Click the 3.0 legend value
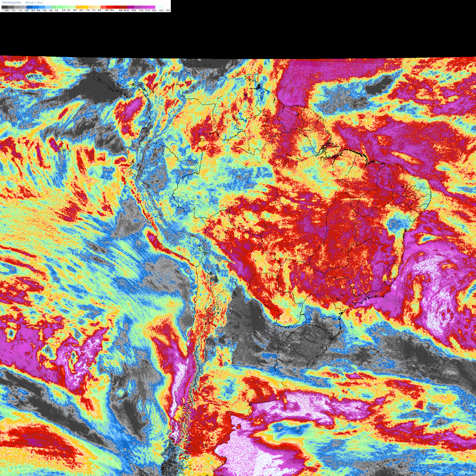This screenshot has height=476, width=476. (38, 10)
